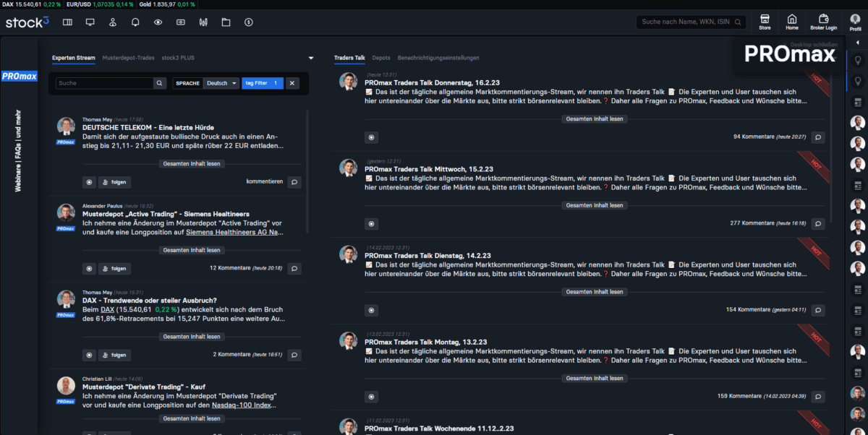Open the SPRACHE Deutsch language dropdown

221,83
